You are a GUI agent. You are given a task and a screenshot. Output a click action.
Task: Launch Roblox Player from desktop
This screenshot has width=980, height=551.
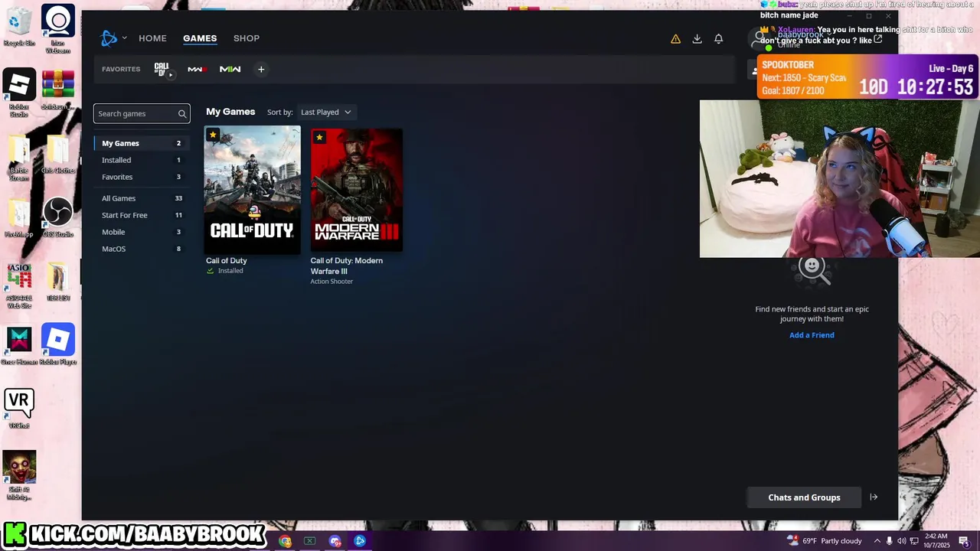click(57, 344)
